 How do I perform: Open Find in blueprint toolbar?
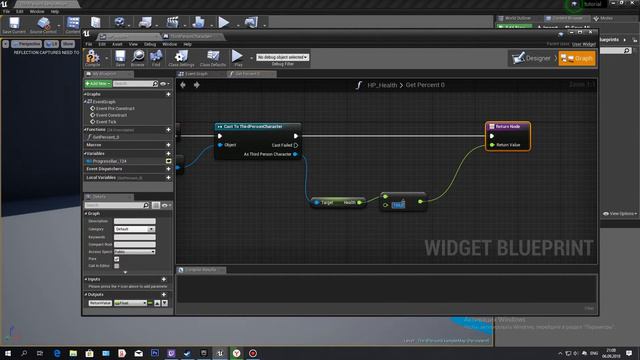tap(156, 58)
